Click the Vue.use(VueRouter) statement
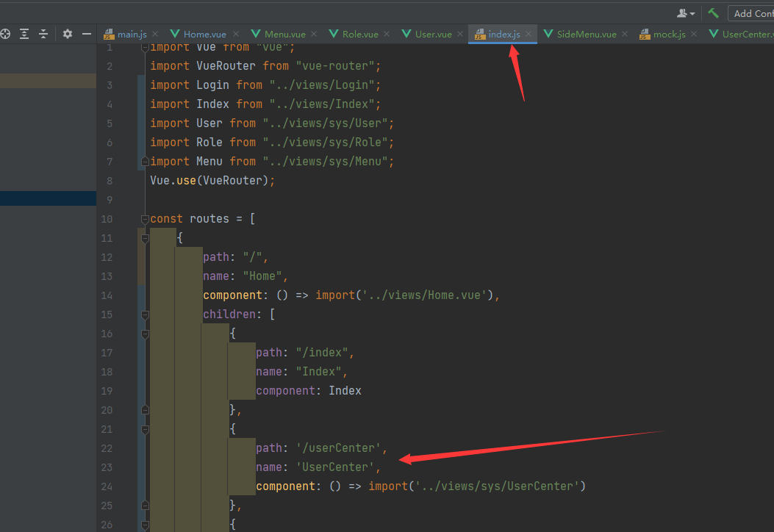Viewport: 774px width, 532px height. click(x=212, y=181)
